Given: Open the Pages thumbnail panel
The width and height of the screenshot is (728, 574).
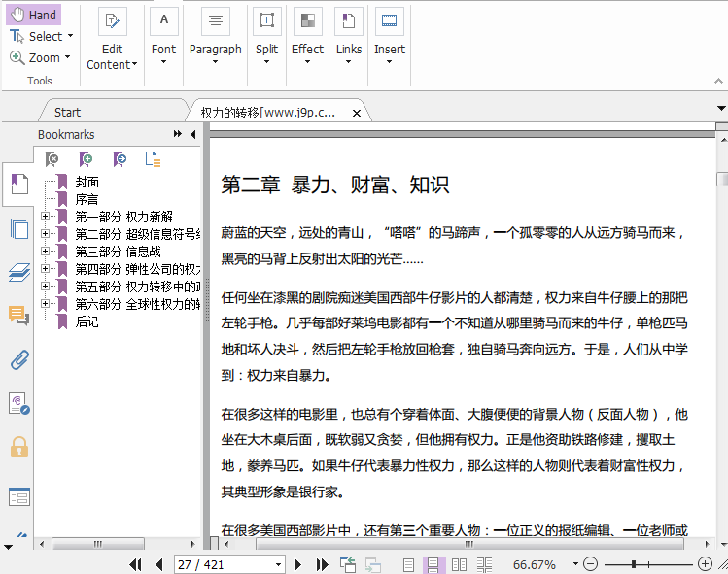Looking at the screenshot, I should click(18, 229).
